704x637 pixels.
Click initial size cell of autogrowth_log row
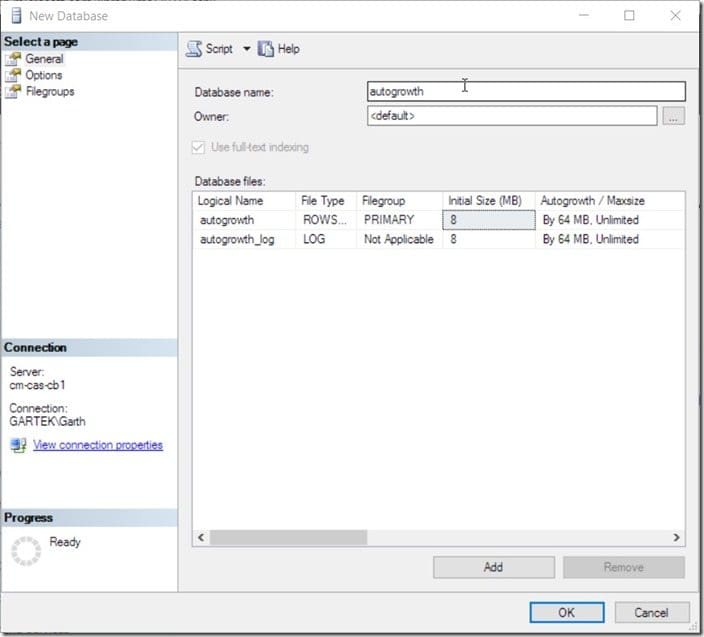pyautogui.click(x=489, y=239)
